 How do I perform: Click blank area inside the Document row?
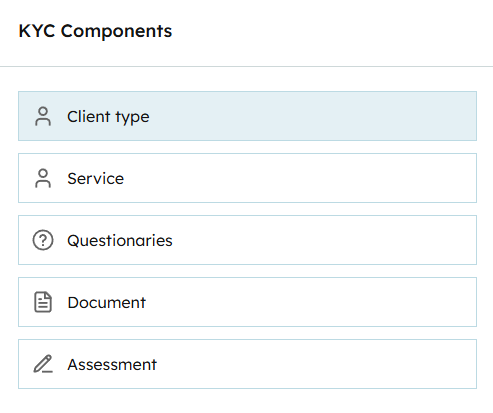pyautogui.click(x=310, y=302)
